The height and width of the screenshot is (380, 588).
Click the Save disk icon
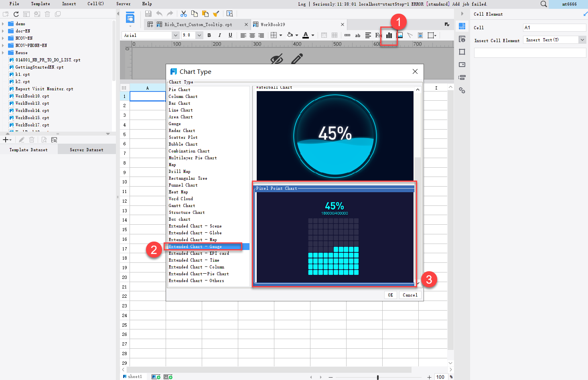[148, 14]
